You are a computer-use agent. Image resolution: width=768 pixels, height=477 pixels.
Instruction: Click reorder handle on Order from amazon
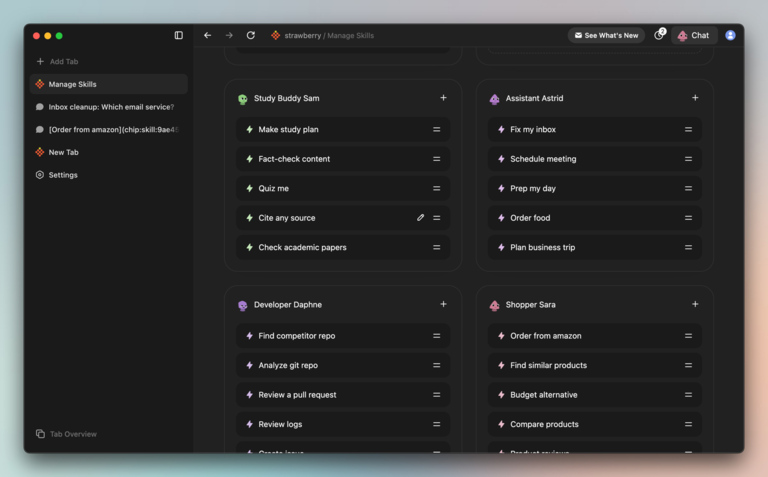pyautogui.click(x=688, y=335)
